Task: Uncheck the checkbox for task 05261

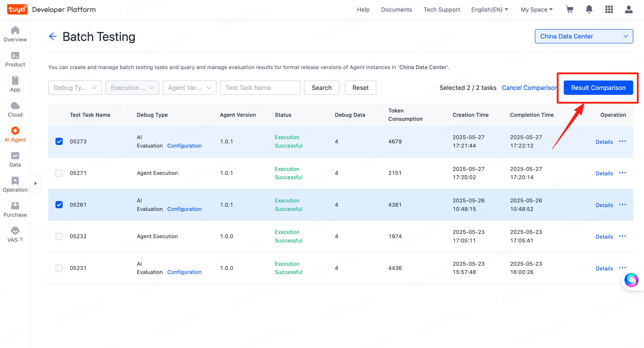Action: point(59,204)
